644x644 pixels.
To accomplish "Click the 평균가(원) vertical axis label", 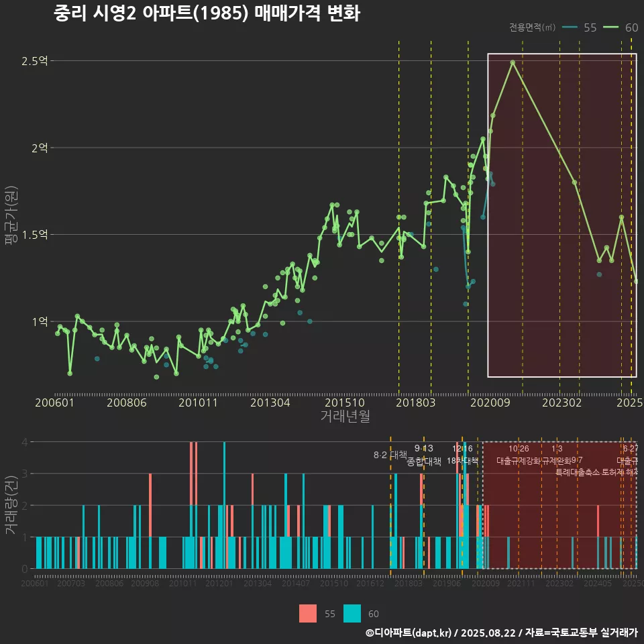I will [x=9, y=215].
